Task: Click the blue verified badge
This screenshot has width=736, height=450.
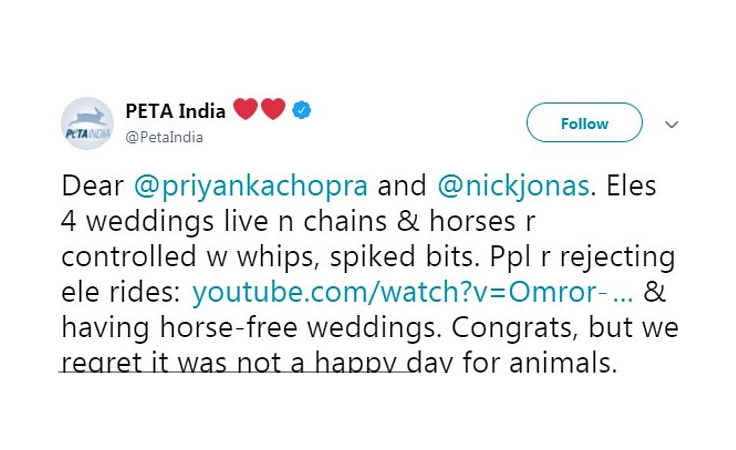Action: 301,111
